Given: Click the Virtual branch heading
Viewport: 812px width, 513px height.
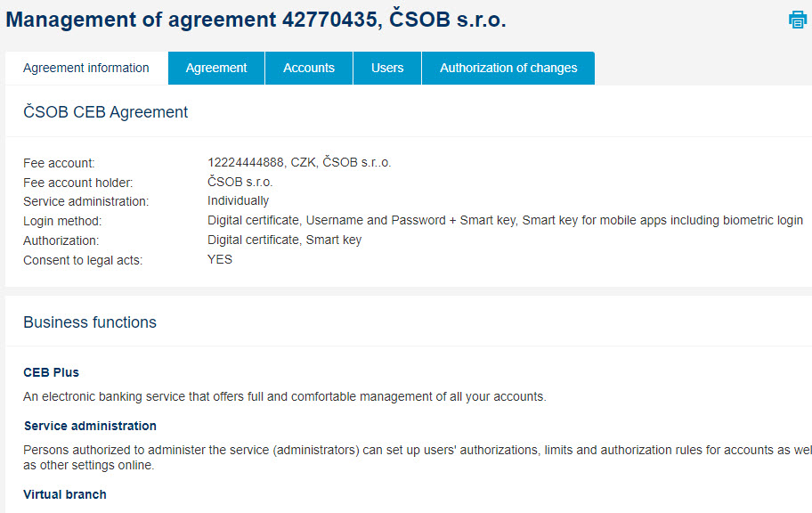Looking at the screenshot, I should pos(65,494).
